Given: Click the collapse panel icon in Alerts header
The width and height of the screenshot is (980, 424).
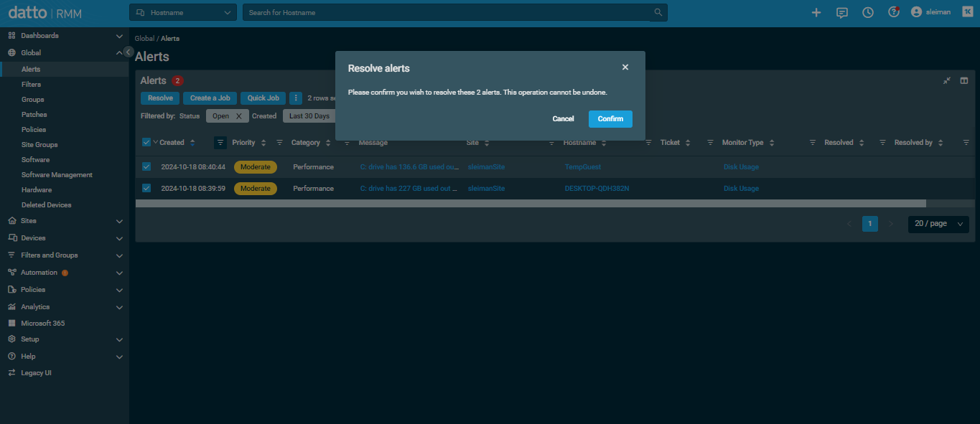Looking at the screenshot, I should coord(947,80).
